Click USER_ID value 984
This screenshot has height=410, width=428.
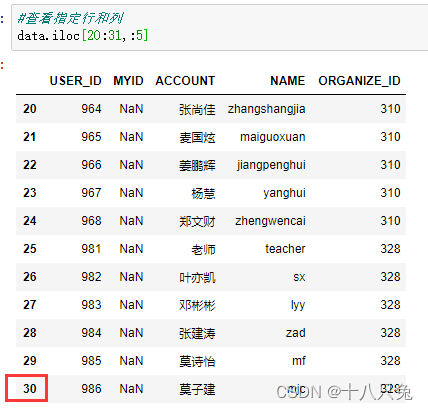coord(91,333)
